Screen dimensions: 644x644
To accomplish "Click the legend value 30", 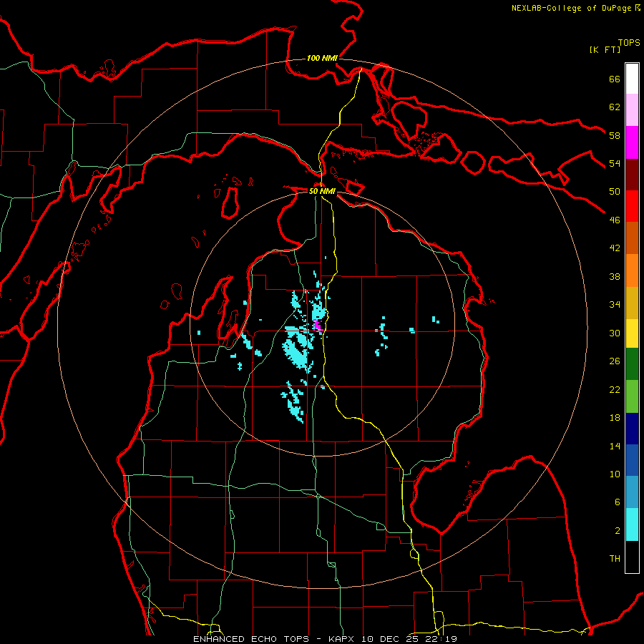I will (x=615, y=333).
